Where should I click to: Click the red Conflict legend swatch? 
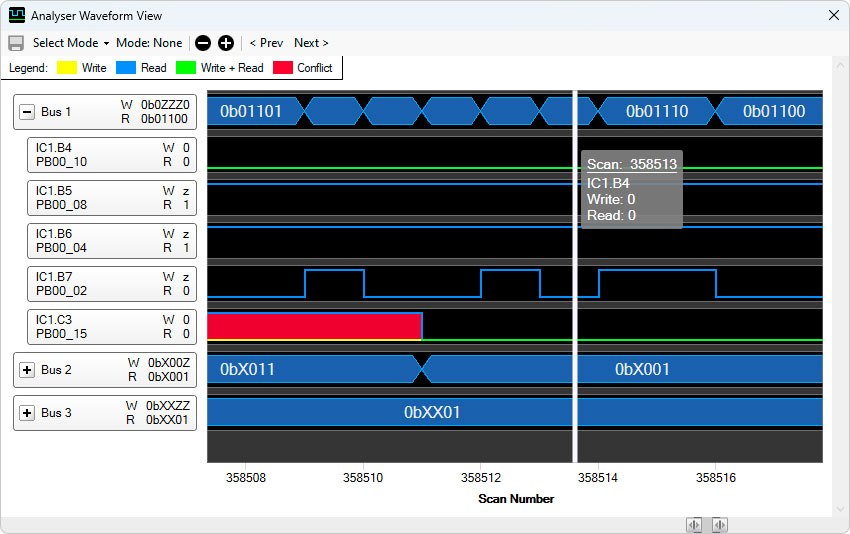[x=283, y=68]
